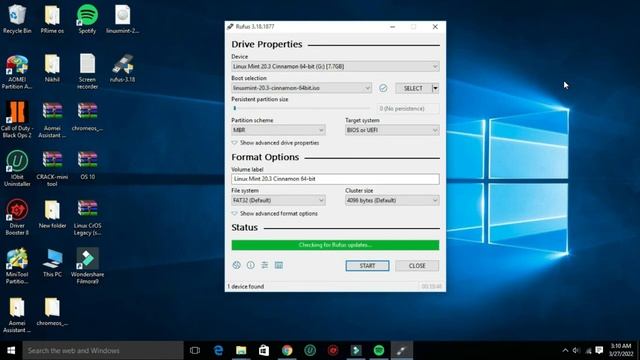Launch the MiniTool Partition shortcut
The image size is (640, 360).
coord(17,266)
